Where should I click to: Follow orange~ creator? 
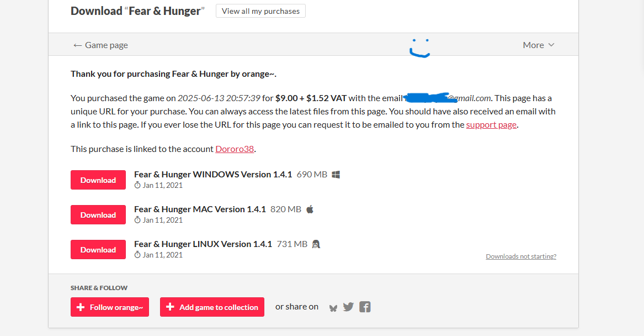click(110, 307)
